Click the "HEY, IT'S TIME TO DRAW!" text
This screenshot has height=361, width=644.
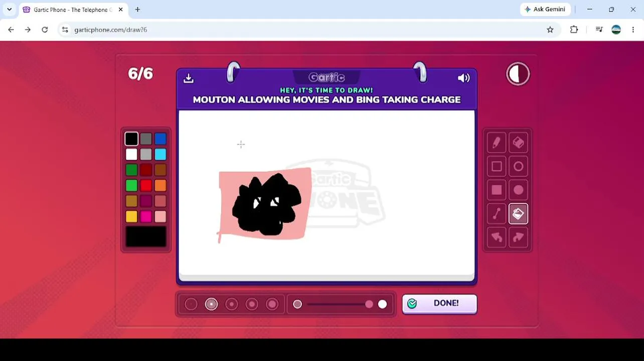pos(327,90)
